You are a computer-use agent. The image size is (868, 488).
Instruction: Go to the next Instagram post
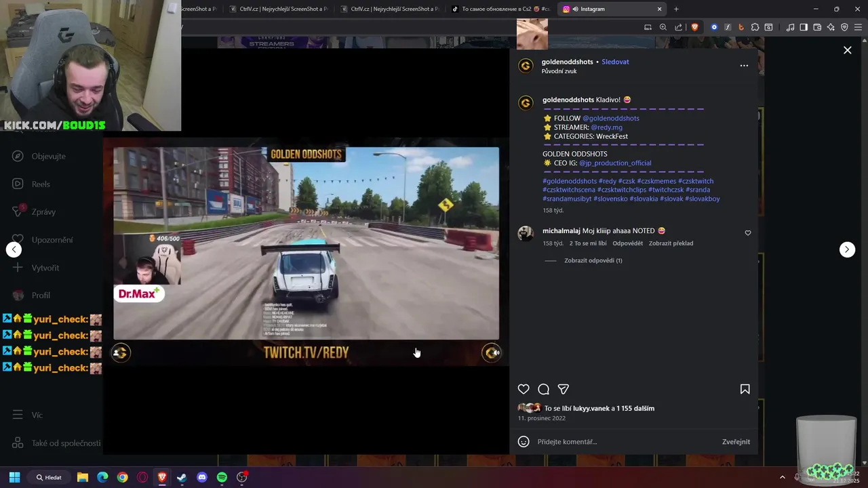coord(847,249)
